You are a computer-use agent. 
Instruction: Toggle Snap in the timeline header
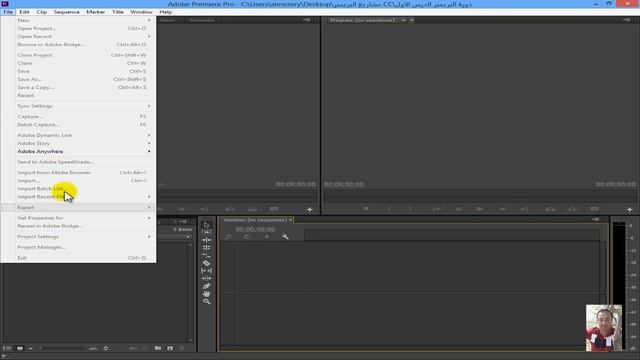point(246,237)
